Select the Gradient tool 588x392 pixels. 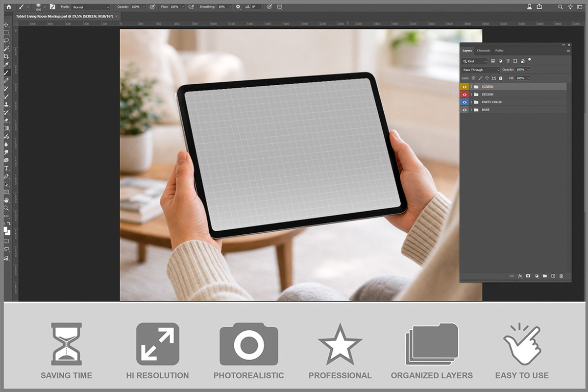point(6,128)
